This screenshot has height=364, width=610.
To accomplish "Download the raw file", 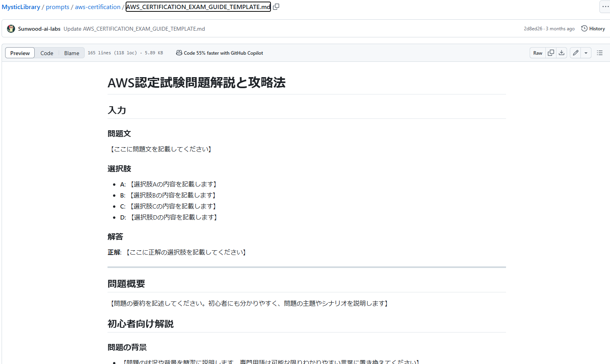I will coord(562,53).
